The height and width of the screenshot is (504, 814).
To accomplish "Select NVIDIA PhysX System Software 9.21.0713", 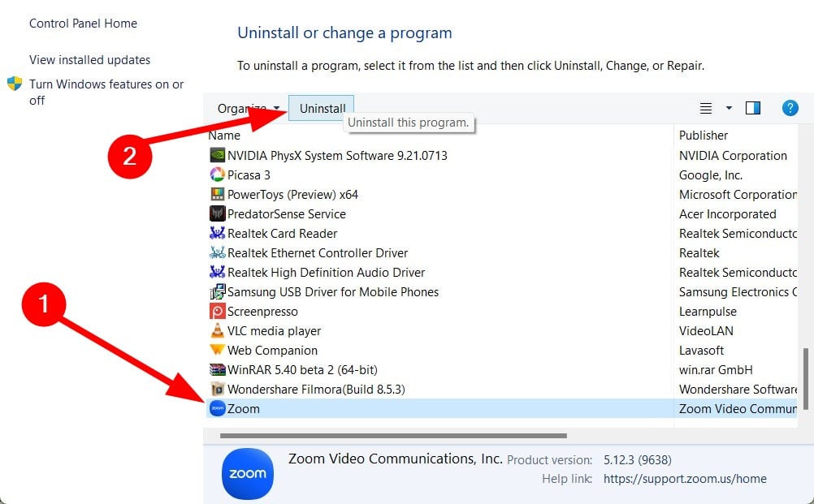I will pyautogui.click(x=337, y=156).
